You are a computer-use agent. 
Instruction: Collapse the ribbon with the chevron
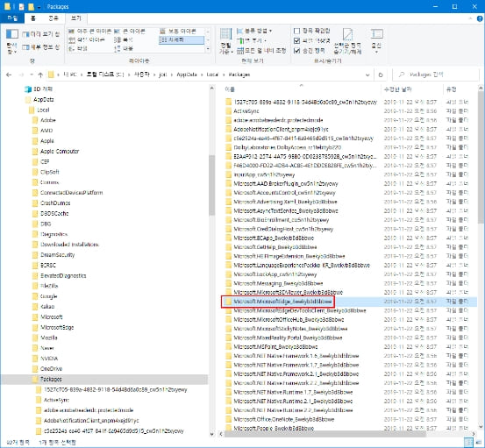(x=470, y=19)
